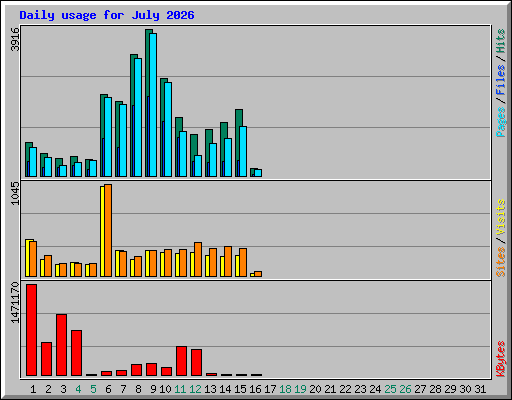Click the cyan "Pages" legend label
512x400 pixels.
(x=500, y=122)
